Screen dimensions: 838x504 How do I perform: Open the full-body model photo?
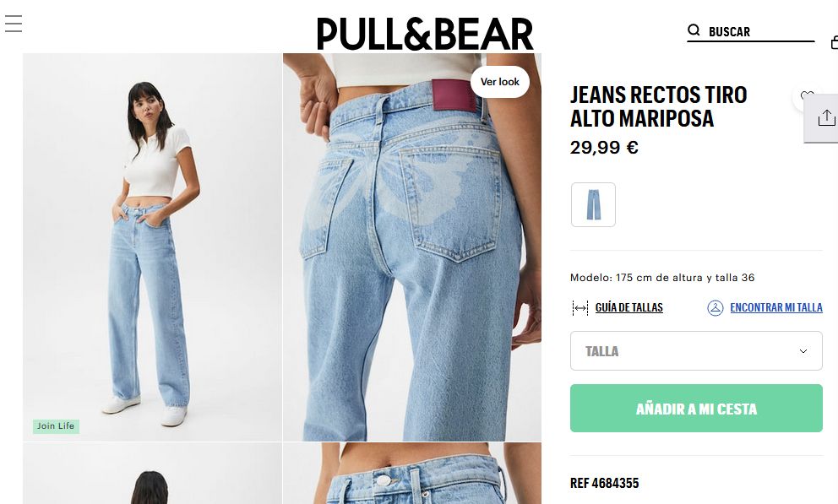[152, 247]
